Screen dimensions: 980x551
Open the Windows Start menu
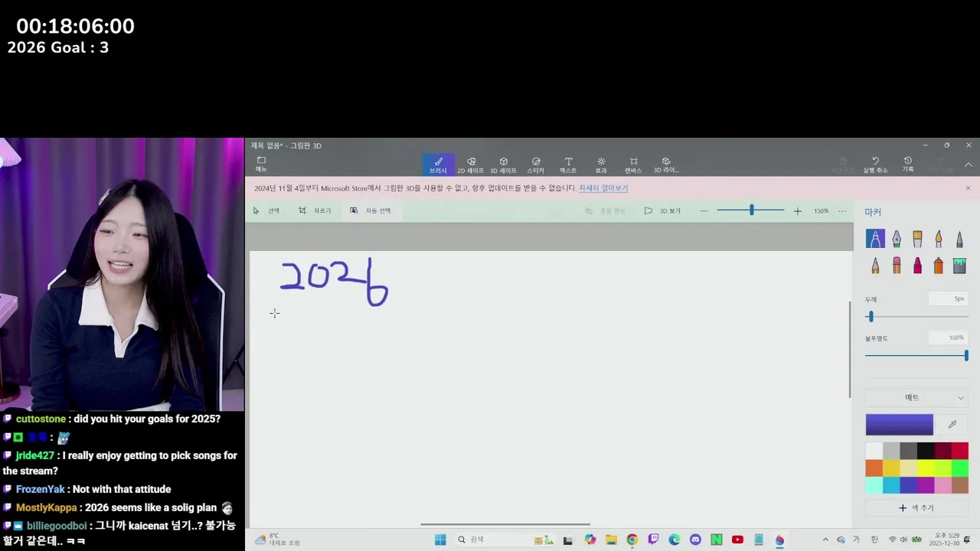(x=440, y=540)
